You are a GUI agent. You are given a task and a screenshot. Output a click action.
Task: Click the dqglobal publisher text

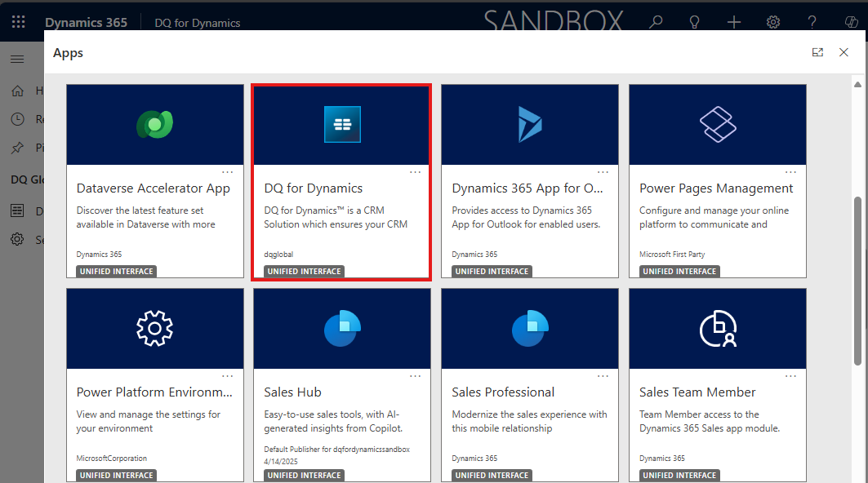pyautogui.click(x=278, y=255)
